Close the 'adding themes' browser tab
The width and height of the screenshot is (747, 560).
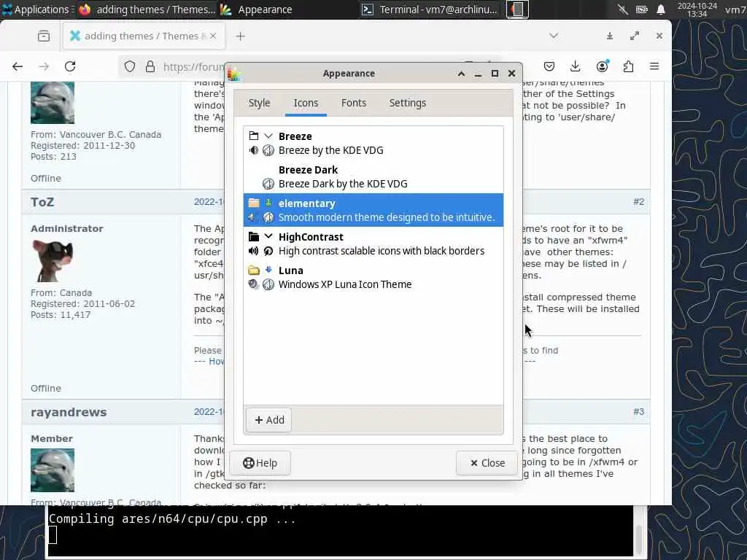point(213,36)
